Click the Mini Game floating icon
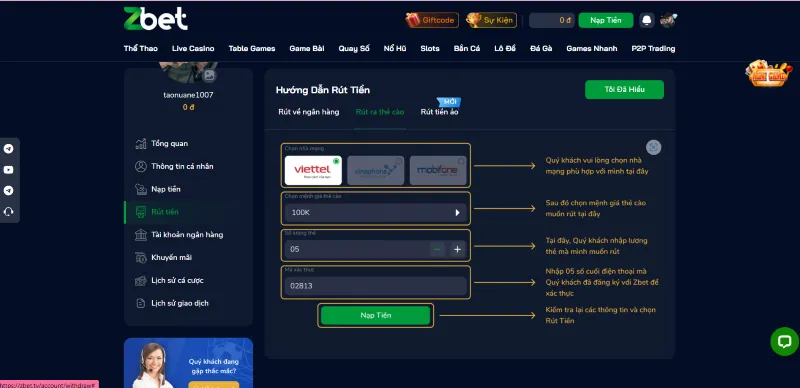The height and width of the screenshot is (388, 800). [x=768, y=74]
